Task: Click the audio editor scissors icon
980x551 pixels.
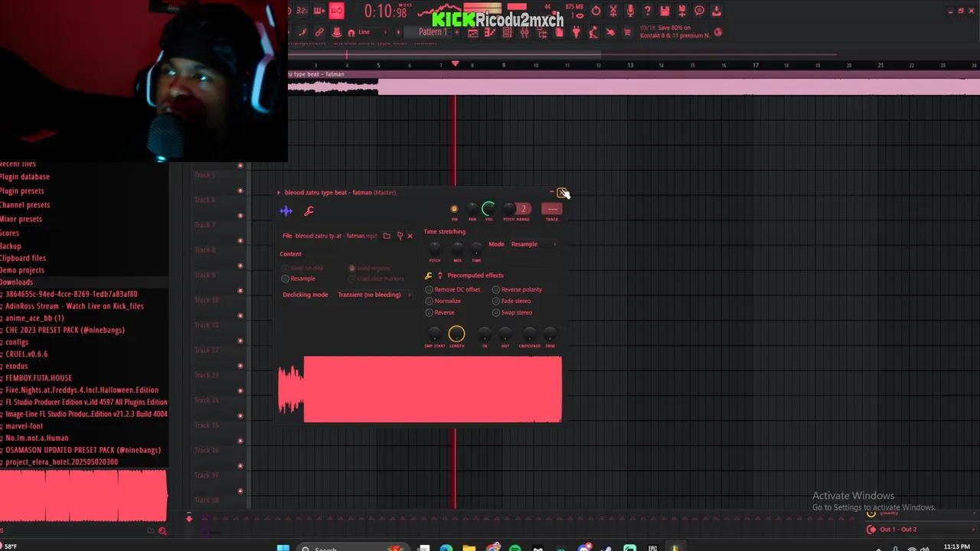Action: [612, 11]
